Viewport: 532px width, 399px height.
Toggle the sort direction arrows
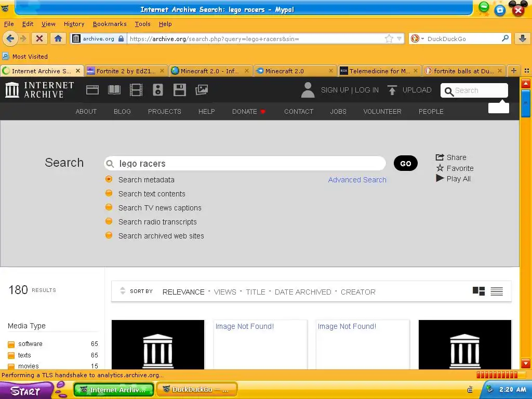(123, 291)
